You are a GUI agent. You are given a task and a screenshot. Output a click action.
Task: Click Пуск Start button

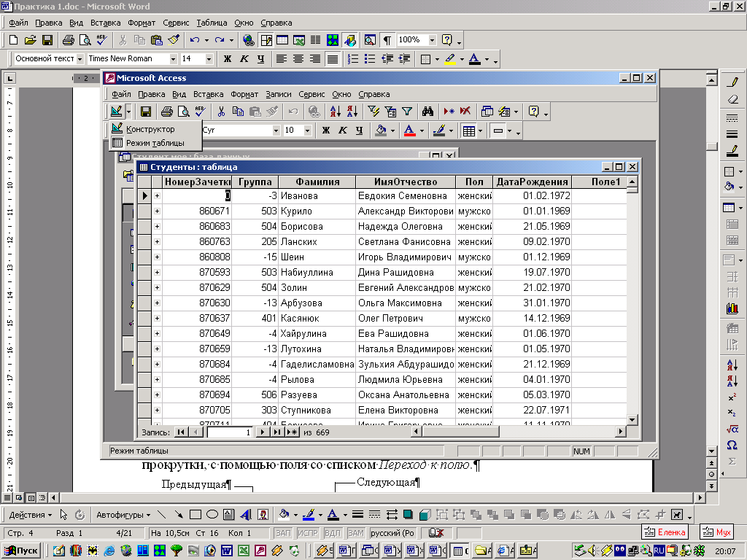tap(22, 551)
